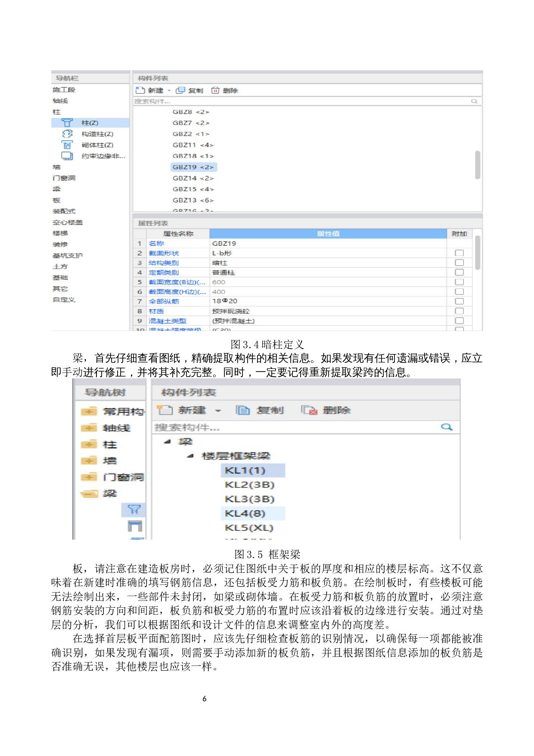The width and height of the screenshot is (534, 756).
Task: Select GBZ19 <2> in component list
Action: [x=193, y=167]
